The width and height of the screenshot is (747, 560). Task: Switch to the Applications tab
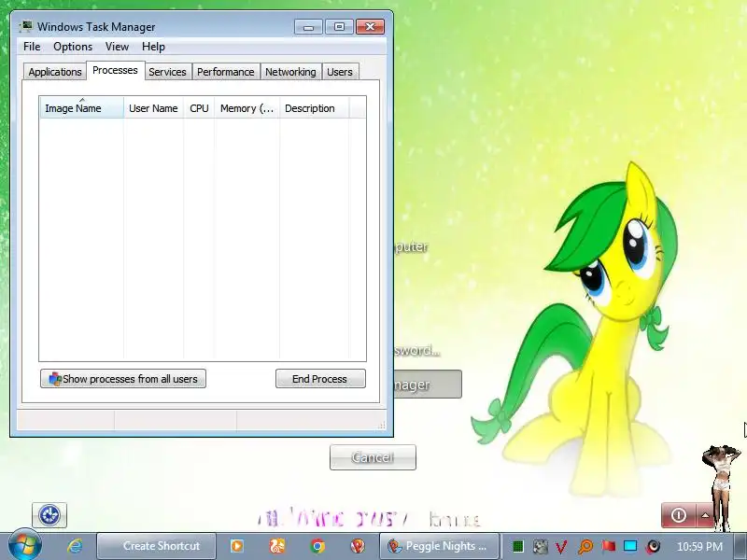pos(55,72)
